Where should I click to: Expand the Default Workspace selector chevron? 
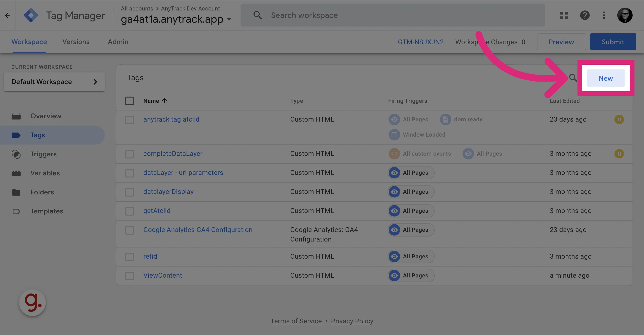[95, 82]
